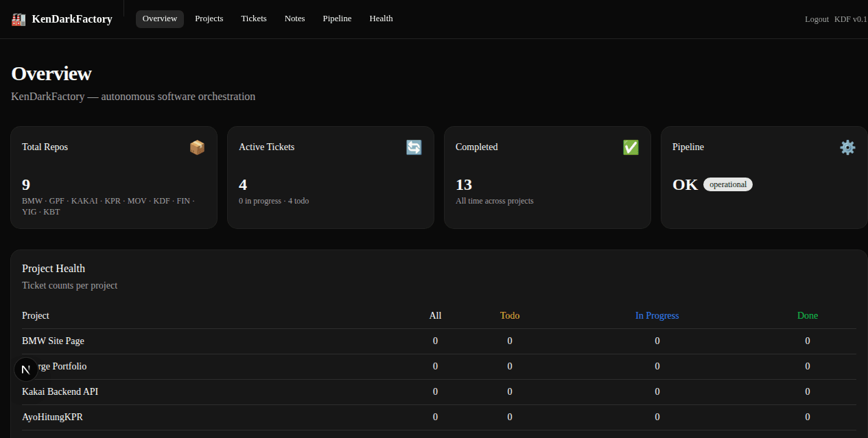
Task: Open the Health tab
Action: click(381, 19)
